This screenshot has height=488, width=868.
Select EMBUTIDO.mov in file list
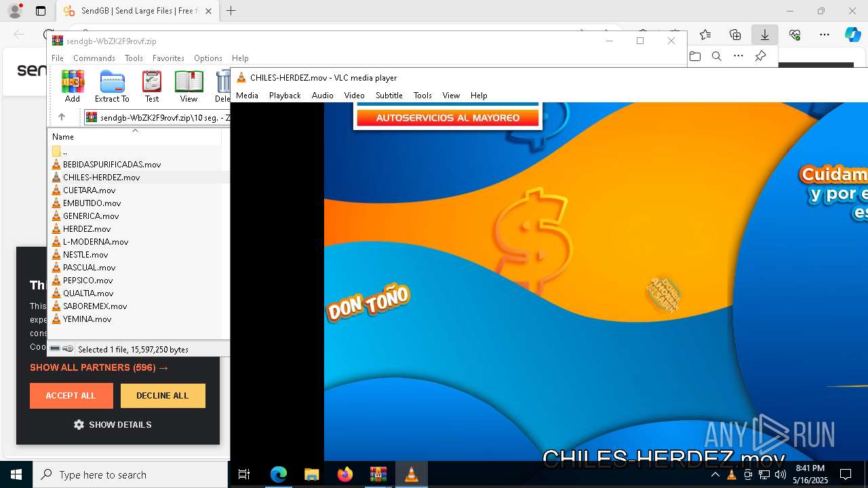click(x=92, y=203)
